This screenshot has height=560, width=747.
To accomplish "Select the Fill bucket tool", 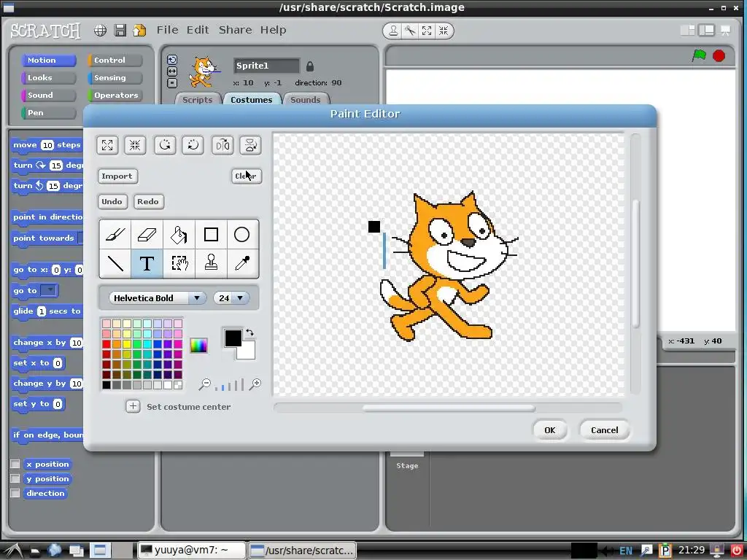I will (179, 235).
